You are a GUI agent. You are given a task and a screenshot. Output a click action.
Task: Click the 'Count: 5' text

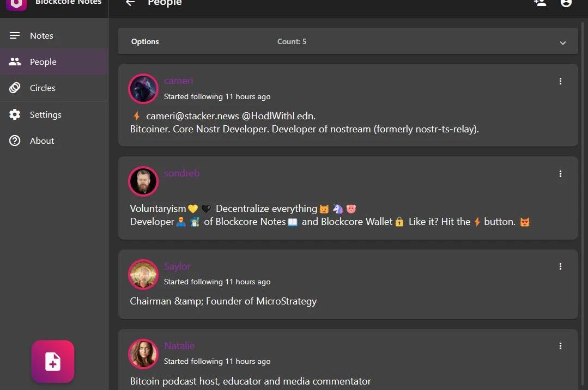tap(292, 41)
